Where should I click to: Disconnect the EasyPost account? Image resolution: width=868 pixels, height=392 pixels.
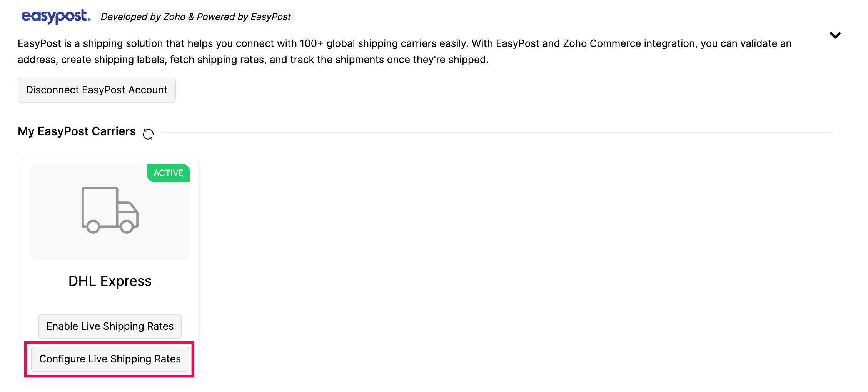(96, 90)
